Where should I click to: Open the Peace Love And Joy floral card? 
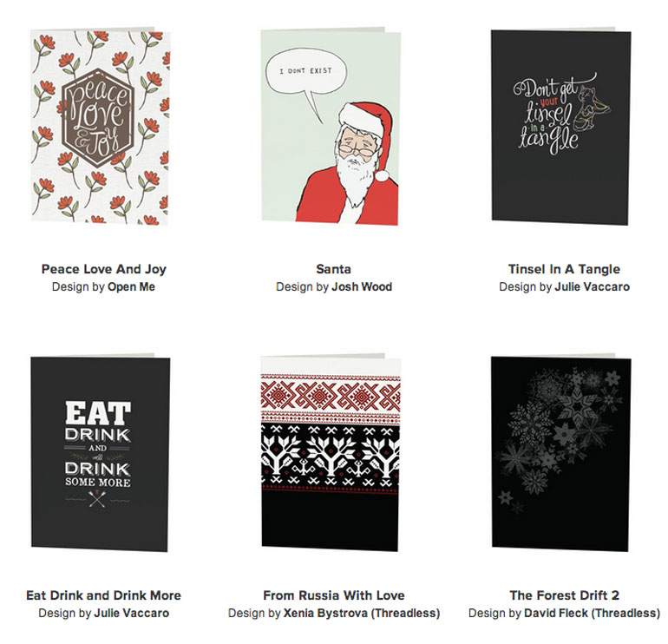[101, 127]
